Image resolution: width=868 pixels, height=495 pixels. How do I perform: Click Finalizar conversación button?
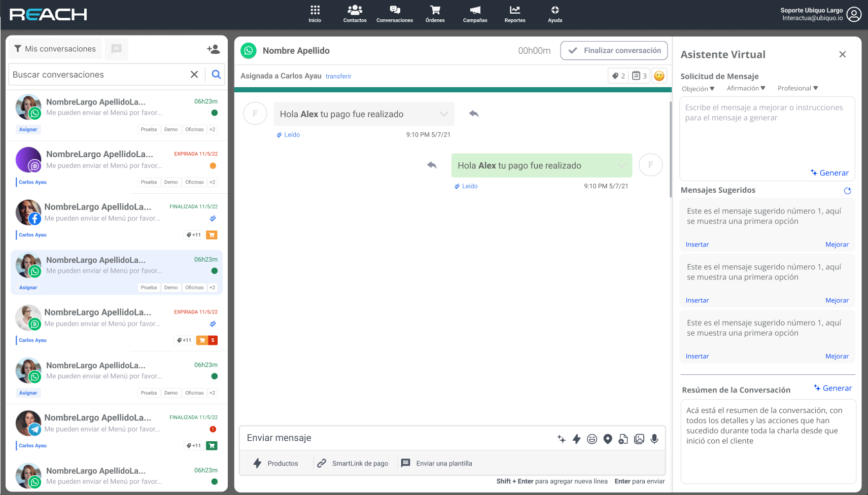click(x=614, y=51)
